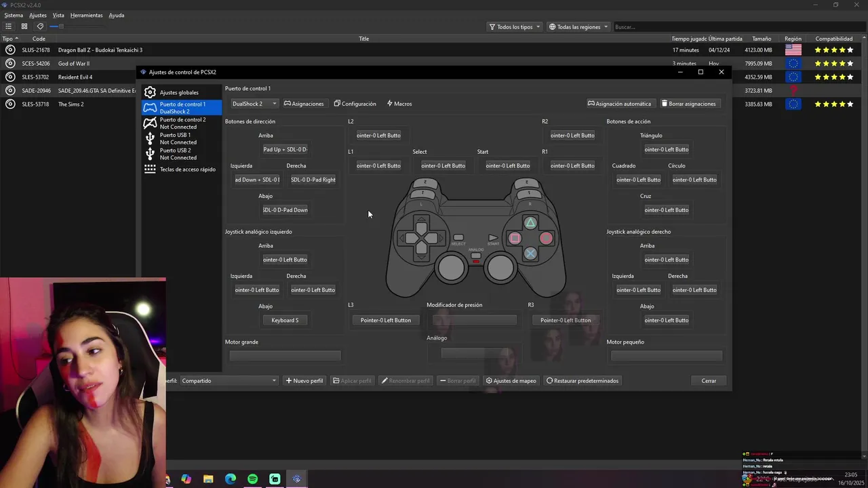Viewport: 868px width, 488px height.
Task: Open Copilot from the taskbar
Action: (186, 479)
